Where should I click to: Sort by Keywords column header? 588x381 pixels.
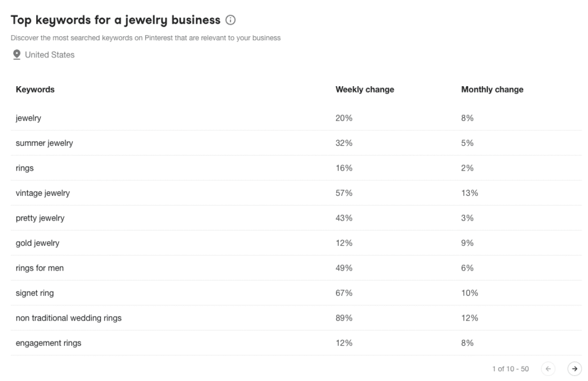coord(35,90)
